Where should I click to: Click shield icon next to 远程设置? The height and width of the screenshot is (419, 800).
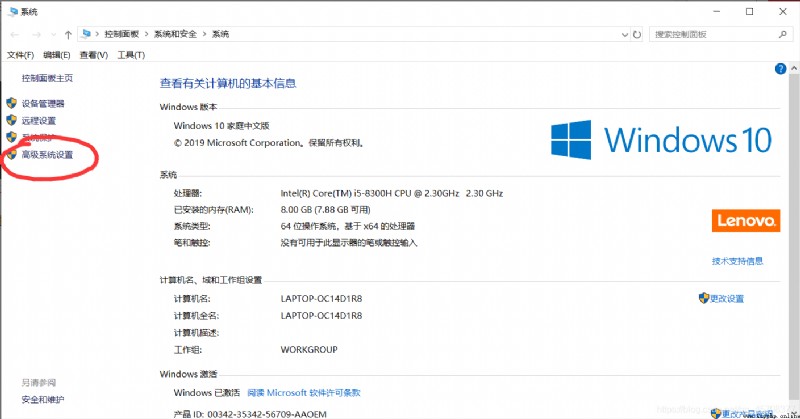click(x=11, y=120)
